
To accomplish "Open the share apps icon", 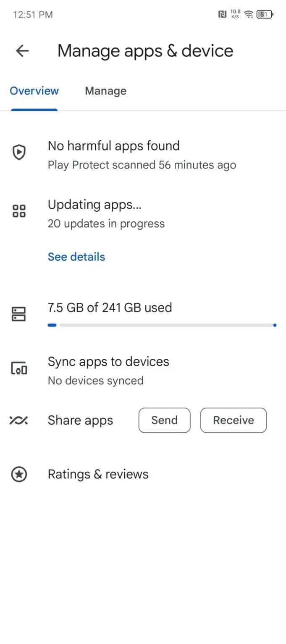I will tap(18, 420).
